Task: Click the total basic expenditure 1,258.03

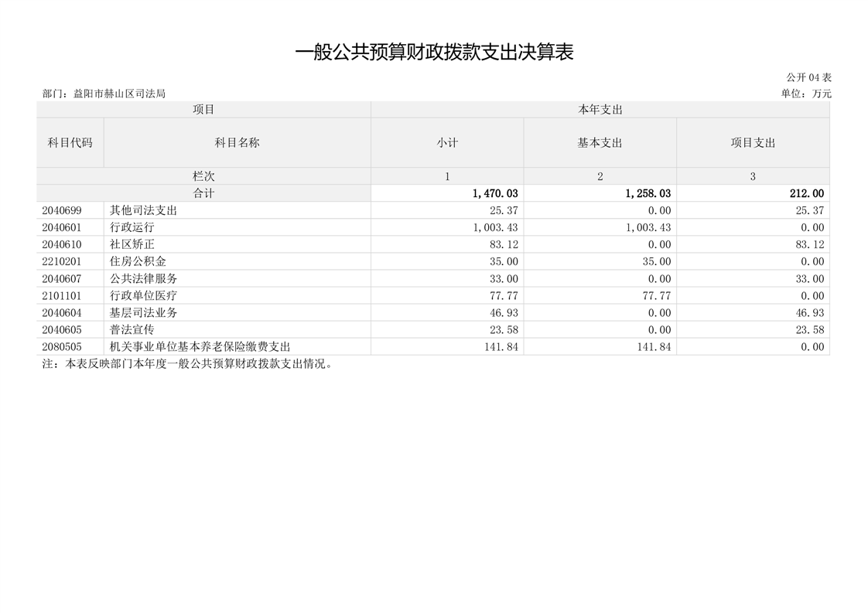Action: tap(648, 194)
